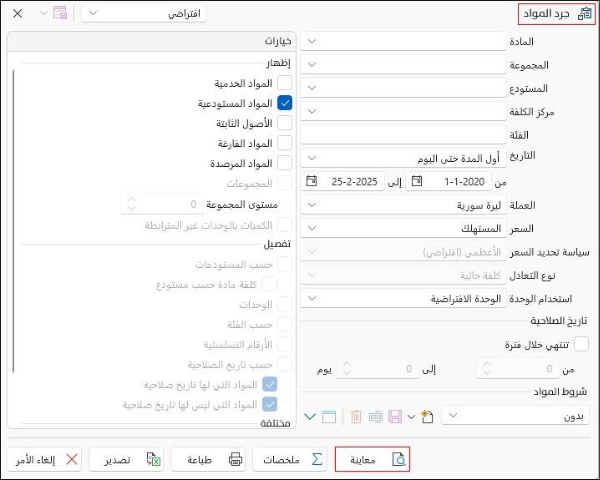Click the خيارات panel header

point(152,41)
